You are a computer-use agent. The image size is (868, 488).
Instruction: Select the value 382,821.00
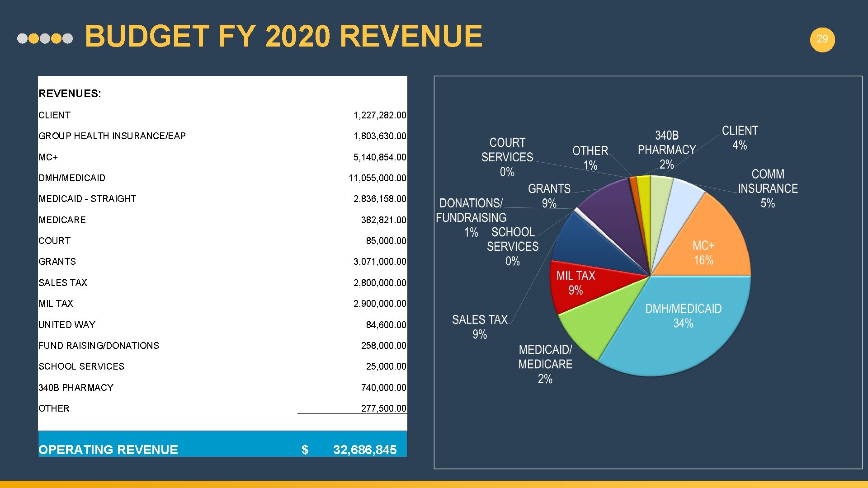384,220
